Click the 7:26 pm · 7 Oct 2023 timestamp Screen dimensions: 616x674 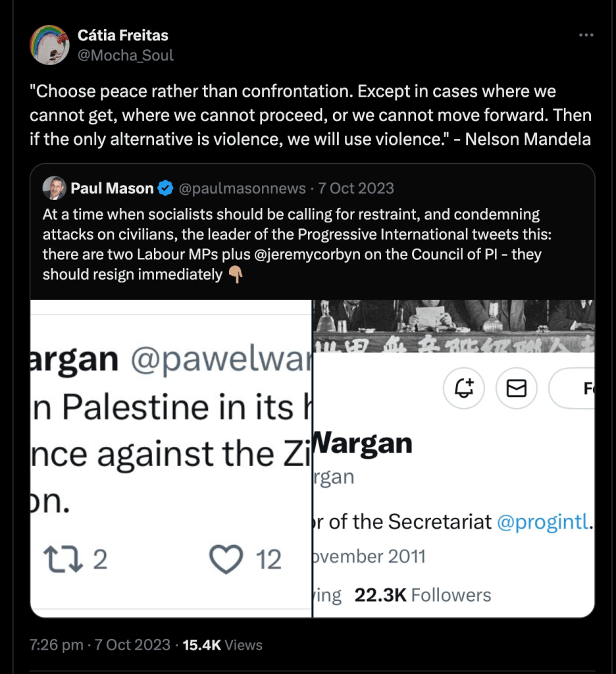(100, 645)
